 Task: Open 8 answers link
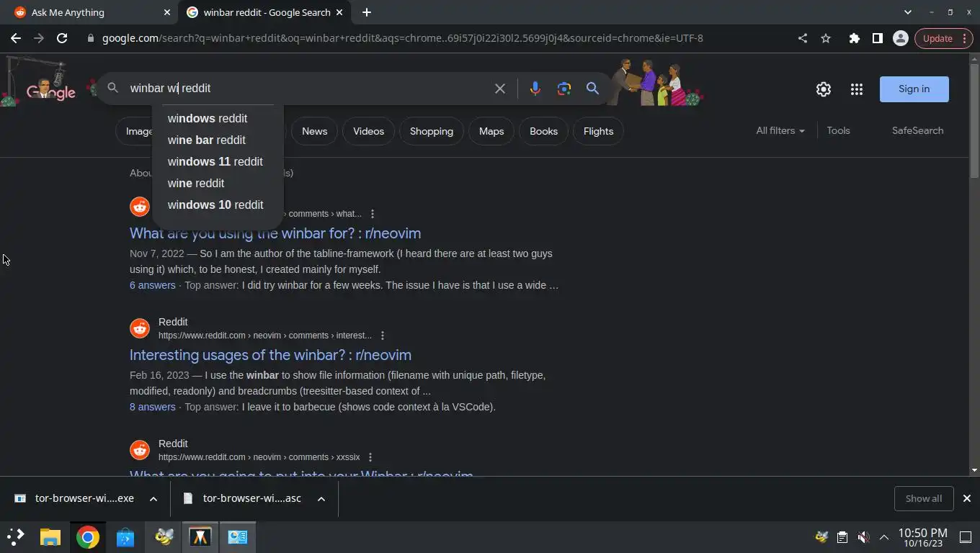point(152,407)
